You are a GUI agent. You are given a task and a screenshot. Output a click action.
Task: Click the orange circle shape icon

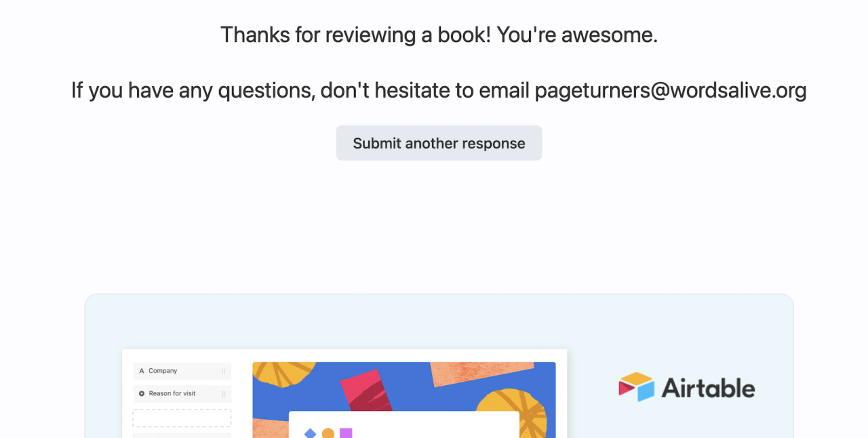point(328,433)
